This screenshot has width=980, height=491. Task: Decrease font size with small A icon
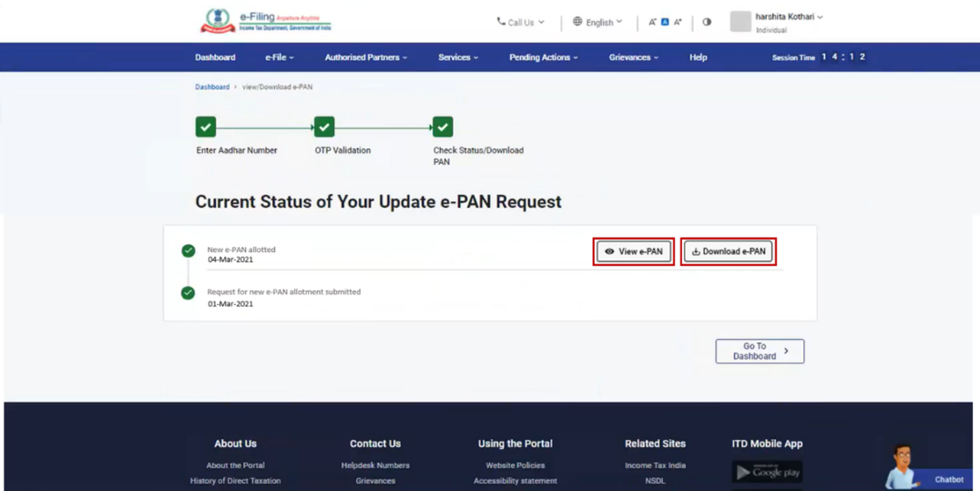coord(652,22)
